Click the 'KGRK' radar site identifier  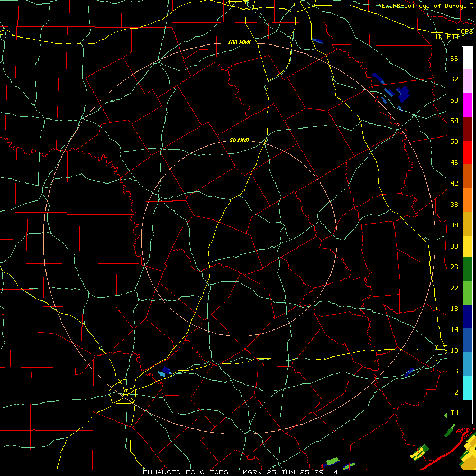coord(252,472)
